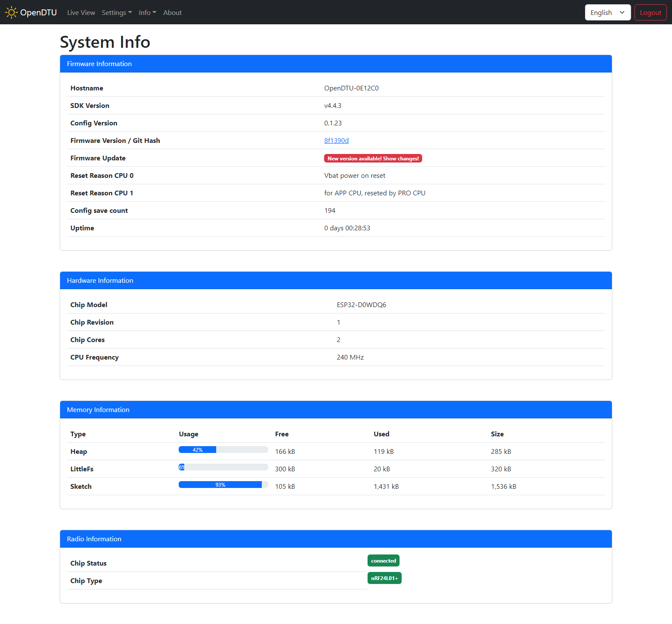The height and width of the screenshot is (624, 672).
Task: Click the Firmware Information panel header
Action: click(336, 64)
